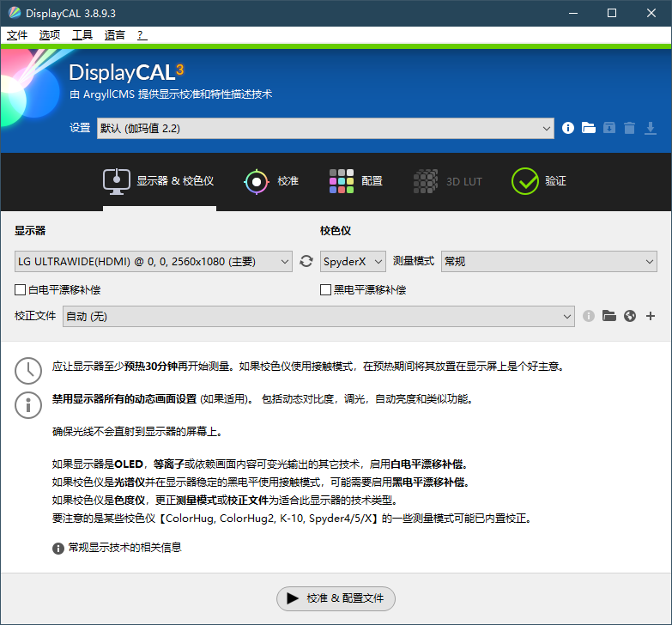Click the colorful profile grid icon
Viewport: 672px width, 625px height.
[342, 181]
